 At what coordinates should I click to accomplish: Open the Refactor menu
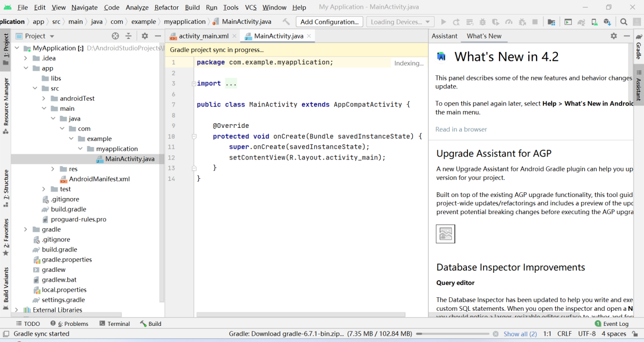167,7
